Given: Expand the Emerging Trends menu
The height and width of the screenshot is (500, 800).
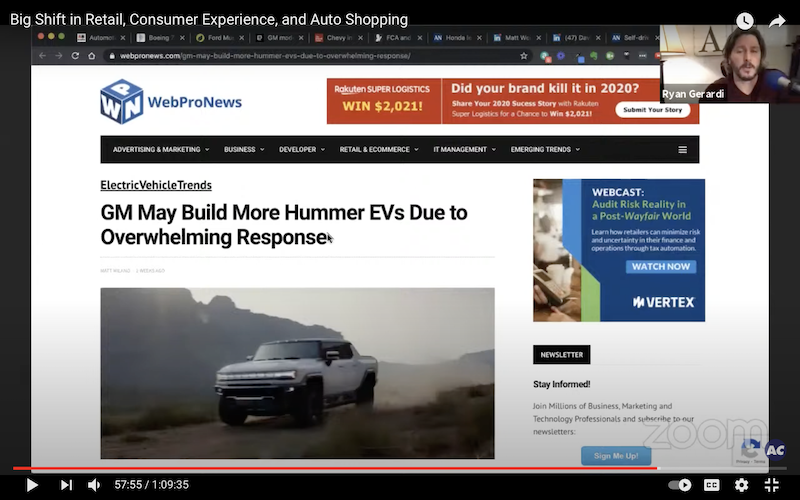Looking at the screenshot, I should [545, 149].
